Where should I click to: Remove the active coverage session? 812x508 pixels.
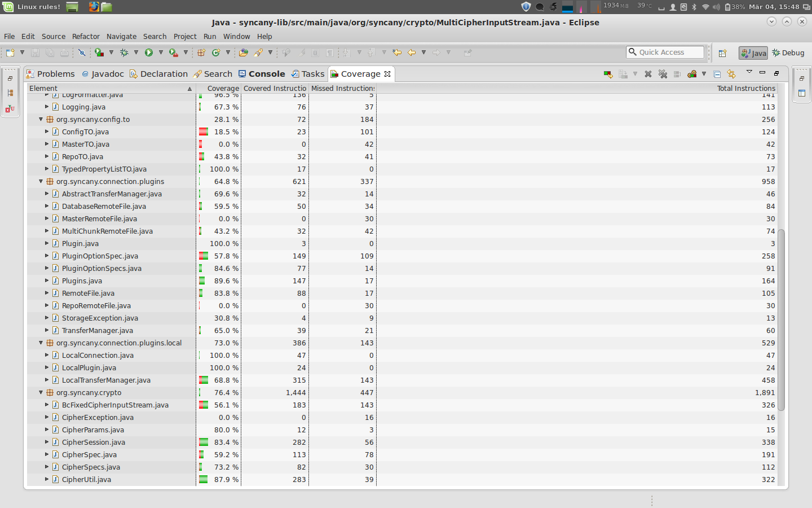tap(648, 74)
